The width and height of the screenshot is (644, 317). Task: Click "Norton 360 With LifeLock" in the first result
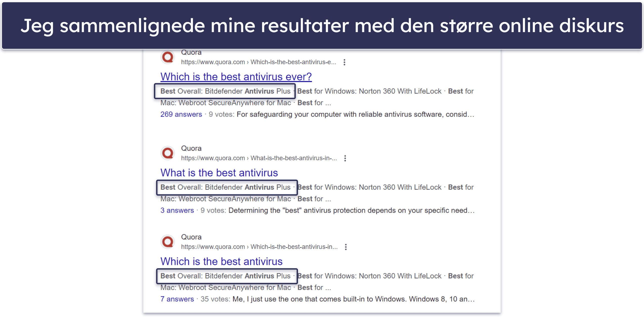click(400, 91)
